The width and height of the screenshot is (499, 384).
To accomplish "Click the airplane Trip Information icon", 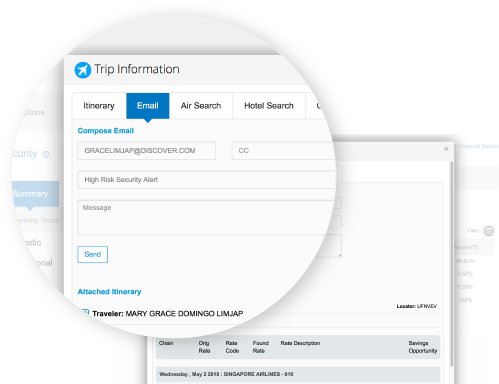I will [x=83, y=70].
